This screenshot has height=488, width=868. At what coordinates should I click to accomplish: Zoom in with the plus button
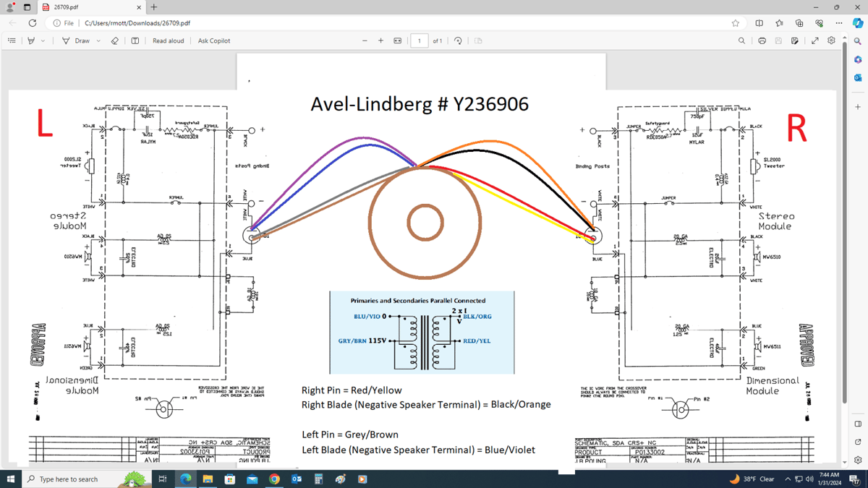(381, 41)
